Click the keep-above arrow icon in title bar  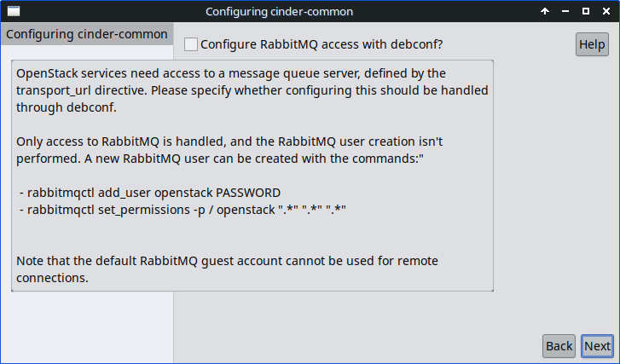click(545, 11)
